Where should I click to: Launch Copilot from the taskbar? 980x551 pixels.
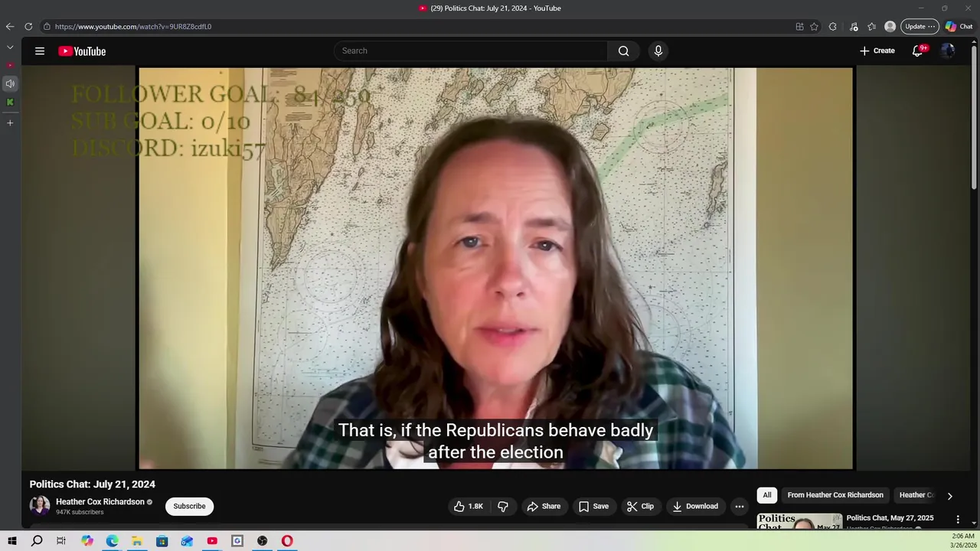87,541
